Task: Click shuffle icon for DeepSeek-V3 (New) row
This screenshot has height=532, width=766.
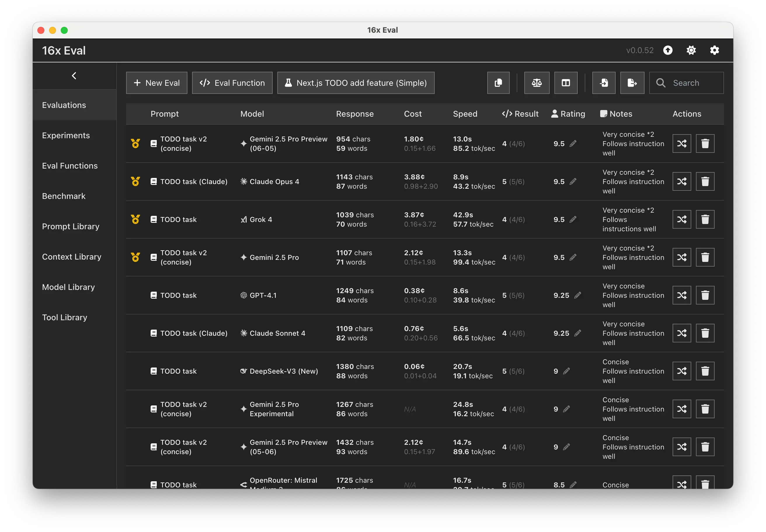Action: point(682,371)
